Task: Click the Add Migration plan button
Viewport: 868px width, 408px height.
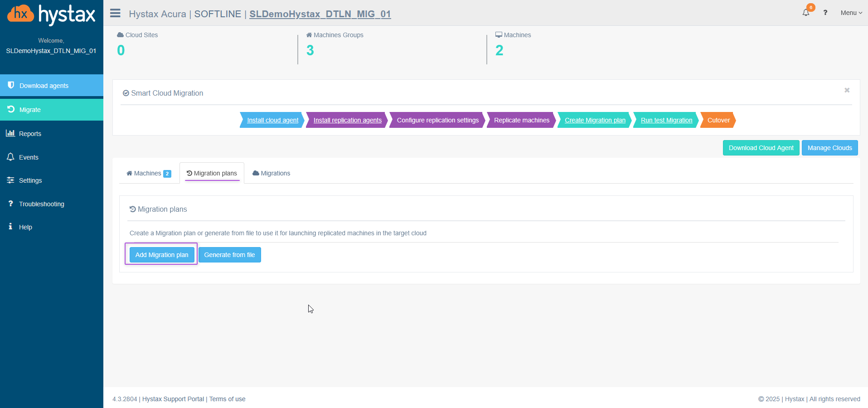Action: [162, 255]
